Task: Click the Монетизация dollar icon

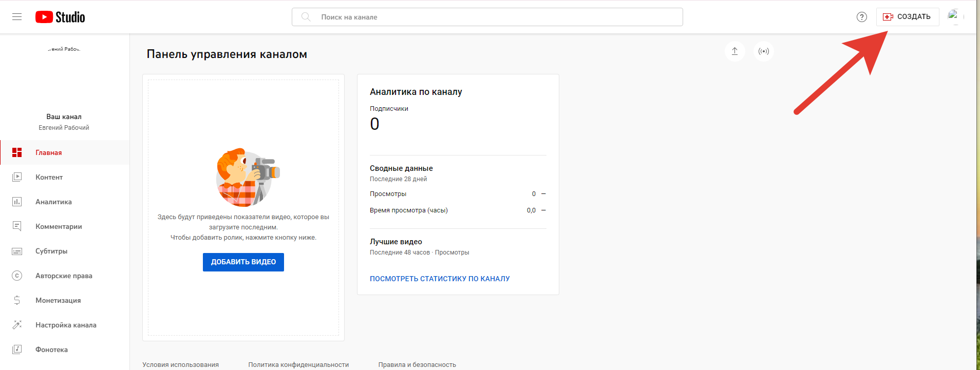Action: tap(17, 300)
